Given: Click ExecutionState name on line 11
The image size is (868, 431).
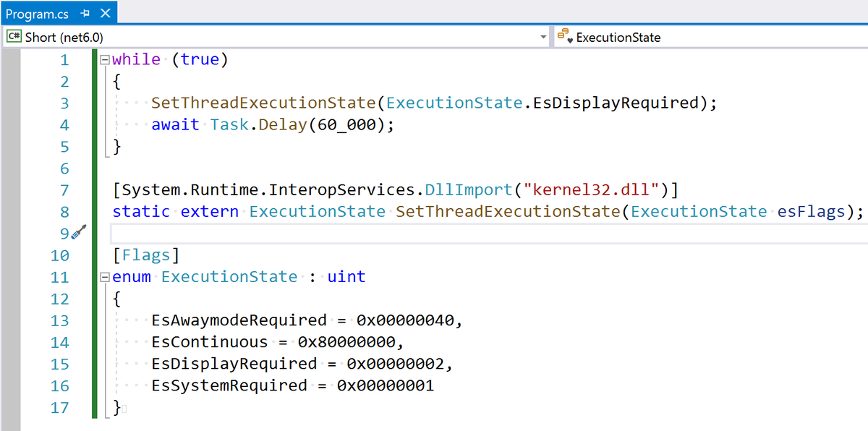Looking at the screenshot, I should tap(229, 277).
